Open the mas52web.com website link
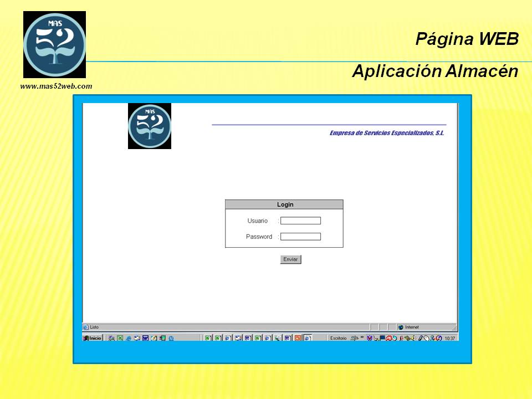This screenshot has width=532, height=399. point(56,86)
